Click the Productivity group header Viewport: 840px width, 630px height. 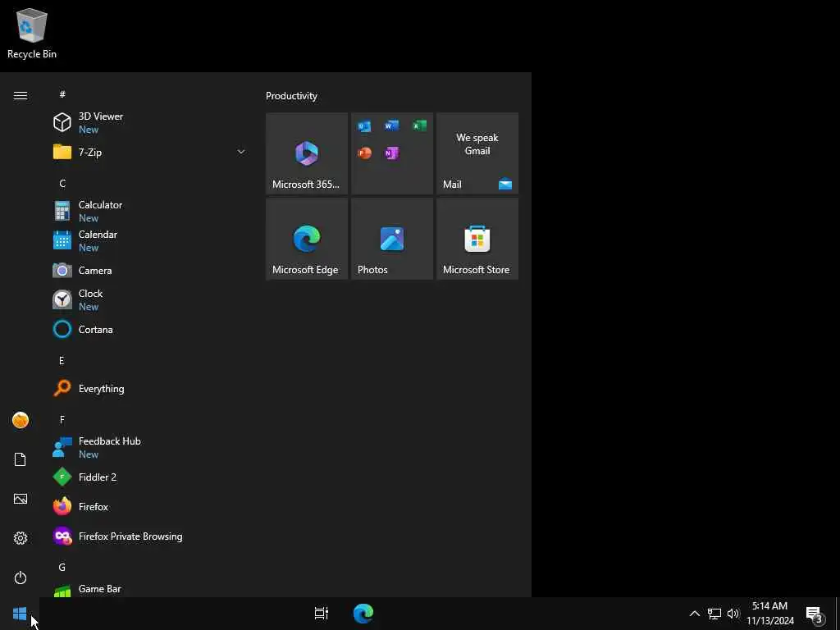(291, 96)
